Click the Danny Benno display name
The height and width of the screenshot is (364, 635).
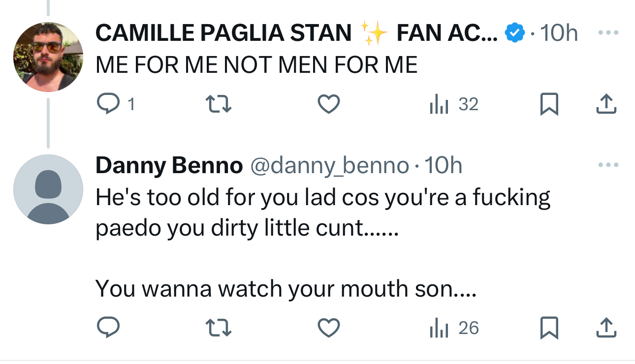point(169,166)
